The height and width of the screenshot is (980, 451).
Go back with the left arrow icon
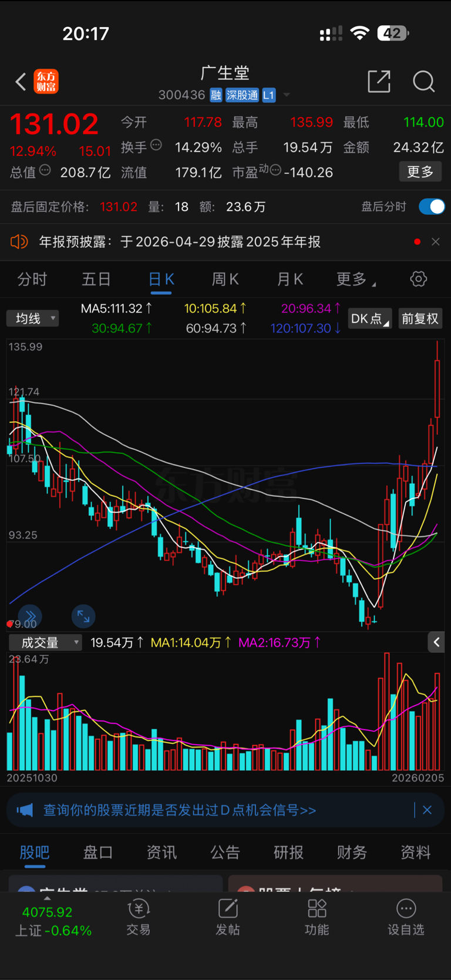(x=21, y=82)
